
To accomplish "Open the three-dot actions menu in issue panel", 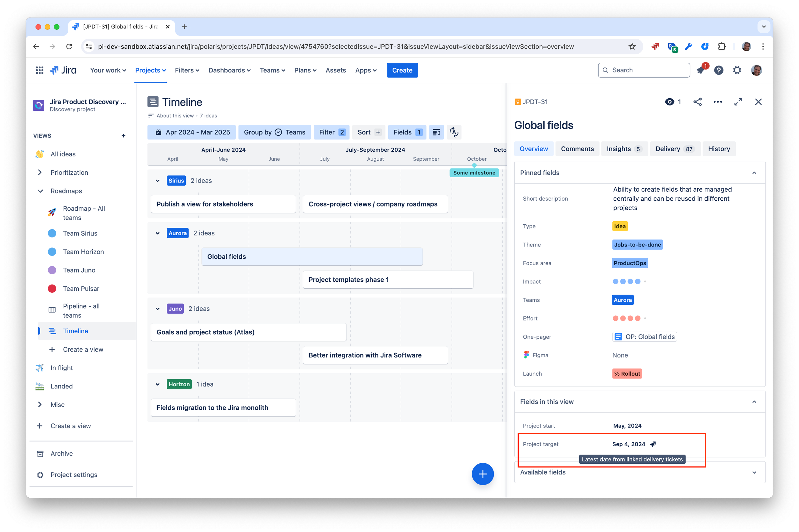I will click(x=718, y=102).
